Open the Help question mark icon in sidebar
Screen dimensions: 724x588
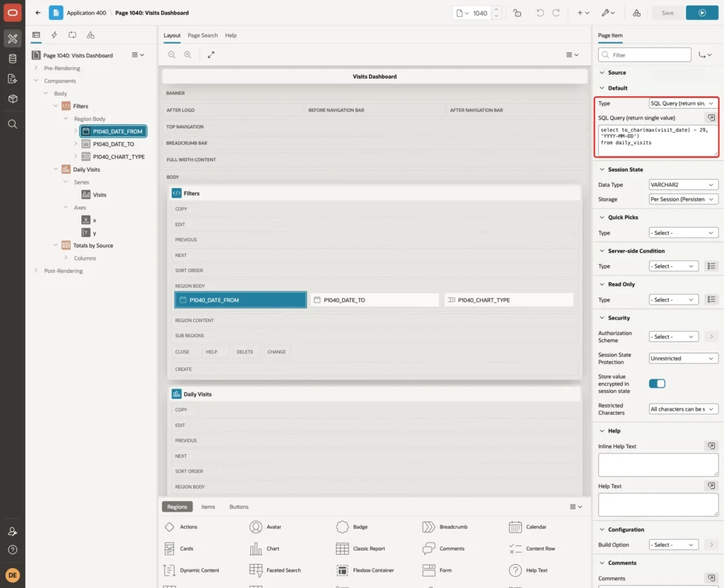point(13,550)
